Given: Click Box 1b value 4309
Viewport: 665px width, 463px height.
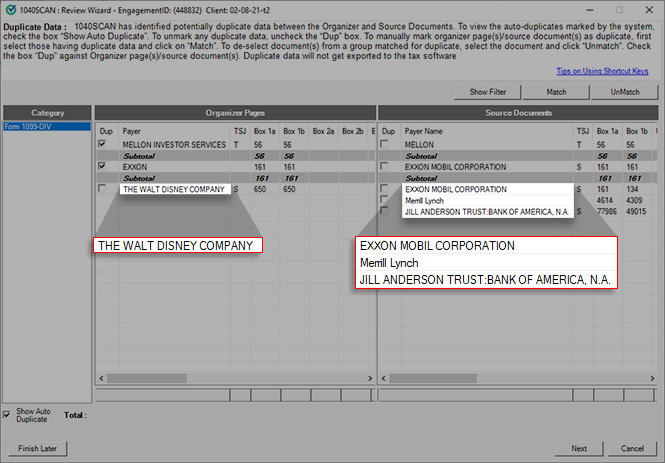Looking at the screenshot, I should pos(634,200).
